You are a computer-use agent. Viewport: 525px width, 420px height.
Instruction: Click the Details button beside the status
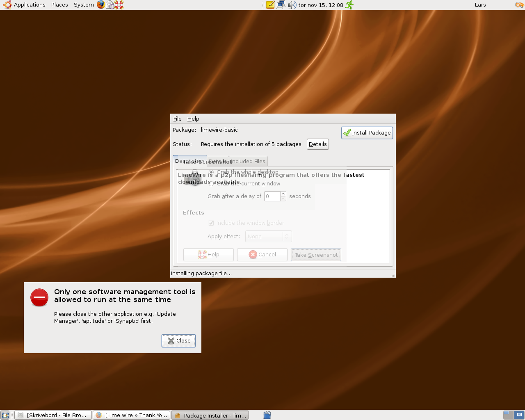pos(318,144)
